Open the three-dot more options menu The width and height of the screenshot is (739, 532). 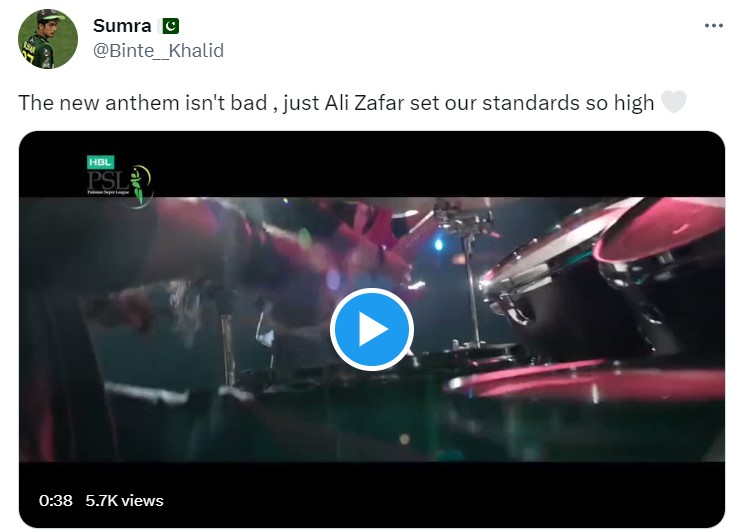(714, 26)
